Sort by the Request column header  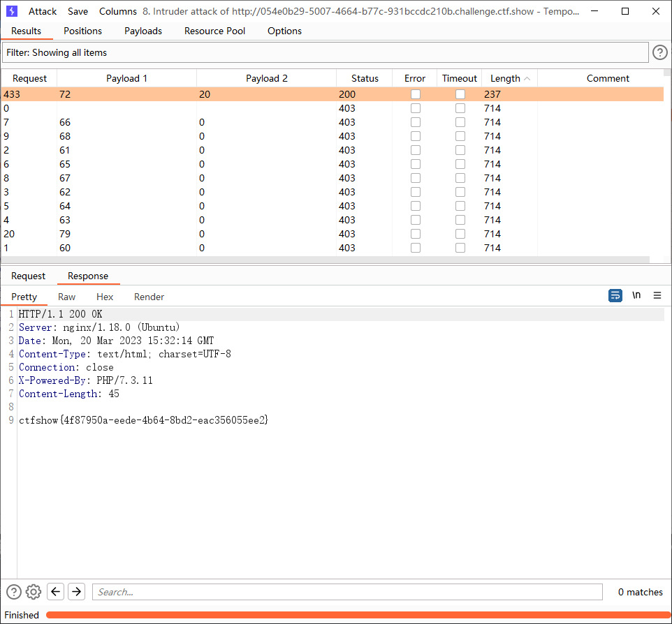pyautogui.click(x=29, y=78)
